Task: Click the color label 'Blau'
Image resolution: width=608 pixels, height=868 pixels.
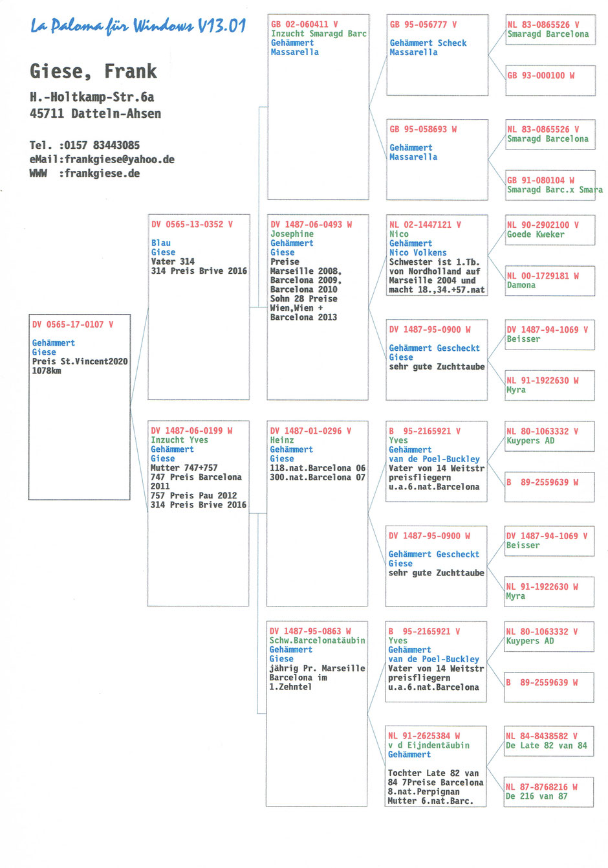Action: click(x=161, y=243)
